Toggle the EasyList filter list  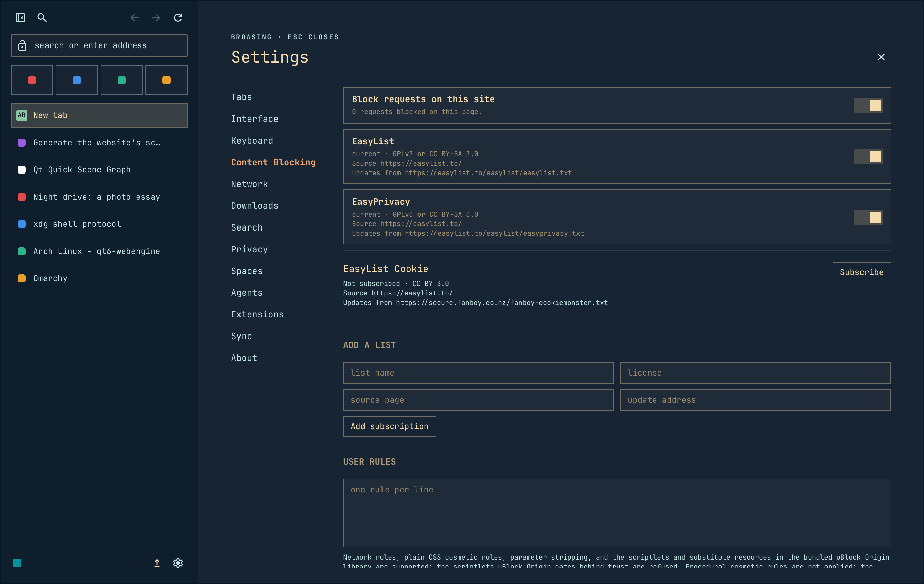click(x=868, y=157)
